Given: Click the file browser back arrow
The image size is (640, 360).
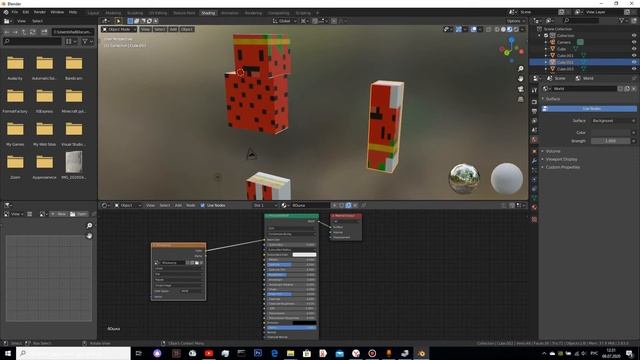Looking at the screenshot, I should coord(7,32).
